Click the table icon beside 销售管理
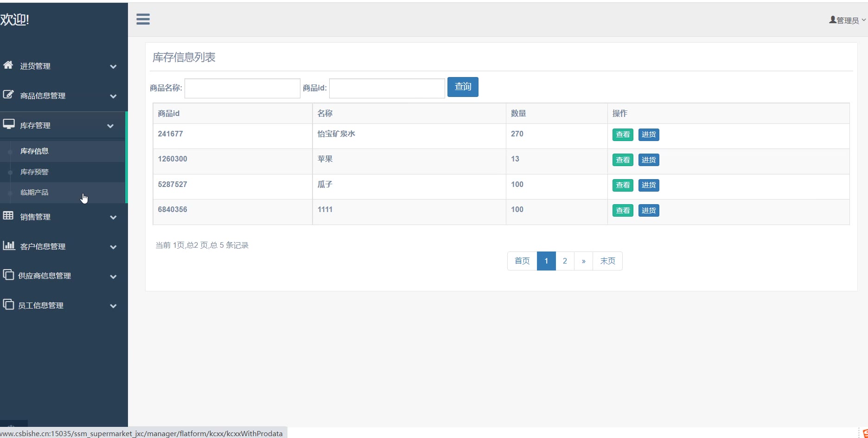Image resolution: width=868 pixels, height=438 pixels. 8,215
